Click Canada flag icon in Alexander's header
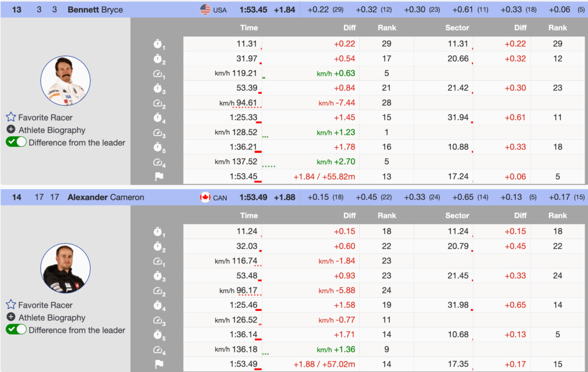Screen dimensions: 588x372 [x=205, y=197]
